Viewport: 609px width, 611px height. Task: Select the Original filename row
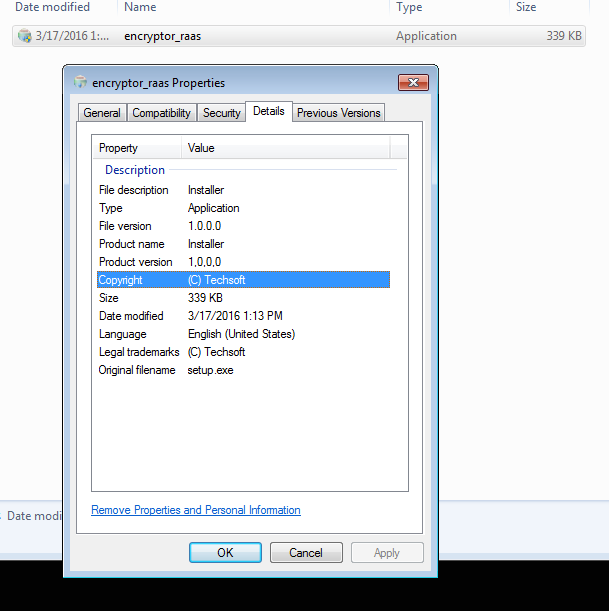pyautogui.click(x=244, y=370)
